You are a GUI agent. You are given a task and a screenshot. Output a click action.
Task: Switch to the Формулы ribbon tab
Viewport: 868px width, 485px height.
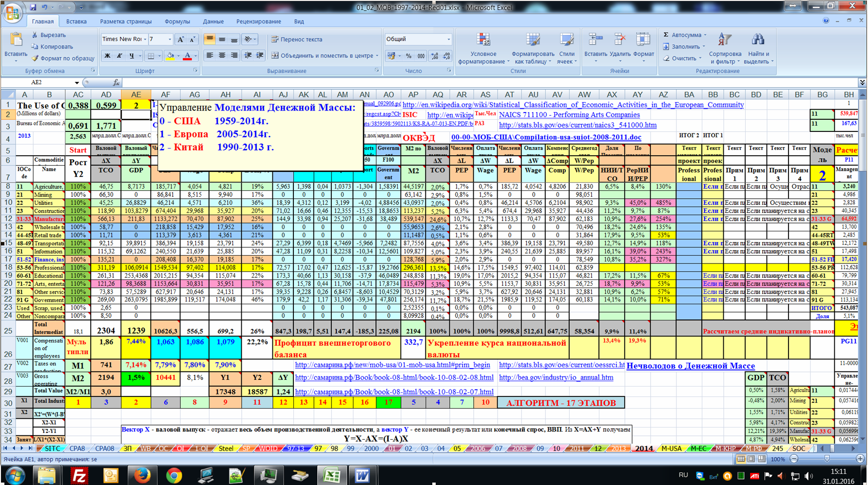pyautogui.click(x=177, y=21)
